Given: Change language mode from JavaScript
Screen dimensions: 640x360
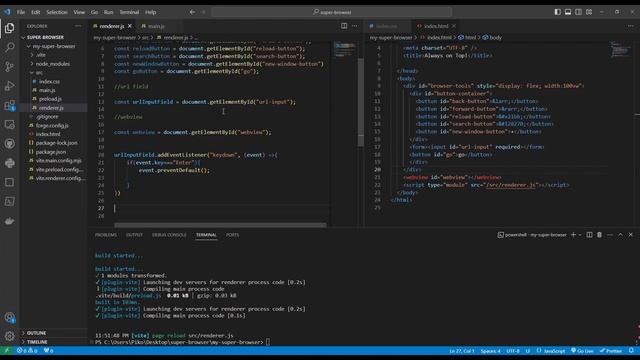Looking at the screenshot, I should point(554,351).
